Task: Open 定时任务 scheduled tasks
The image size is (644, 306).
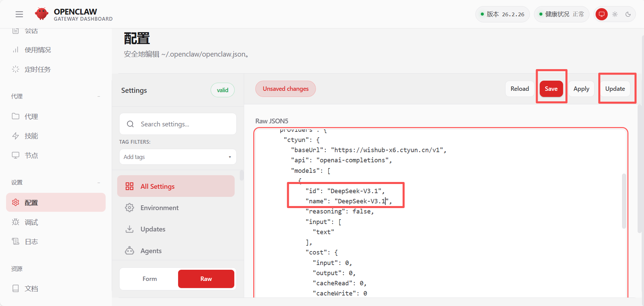Action: coord(38,69)
